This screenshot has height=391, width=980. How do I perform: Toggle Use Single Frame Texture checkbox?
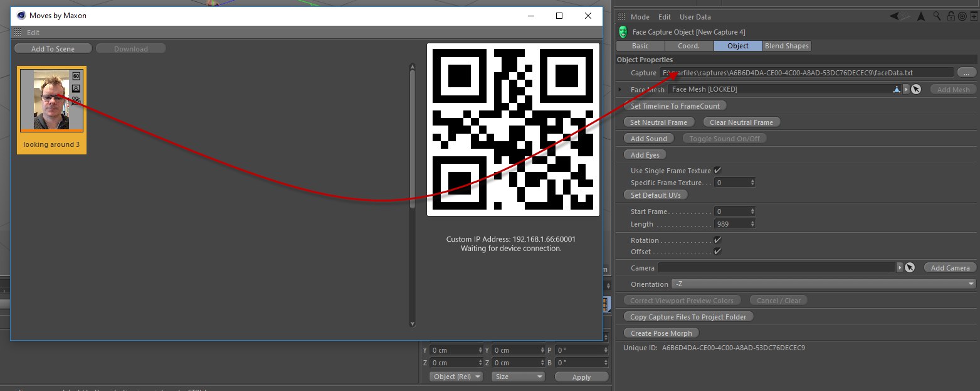click(x=717, y=171)
